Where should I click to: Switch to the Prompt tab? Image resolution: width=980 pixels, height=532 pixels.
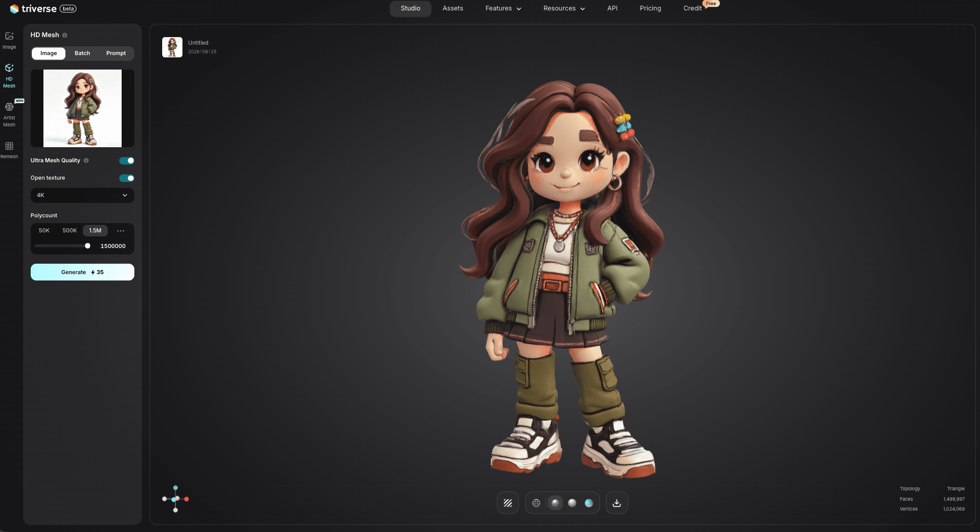tap(116, 53)
